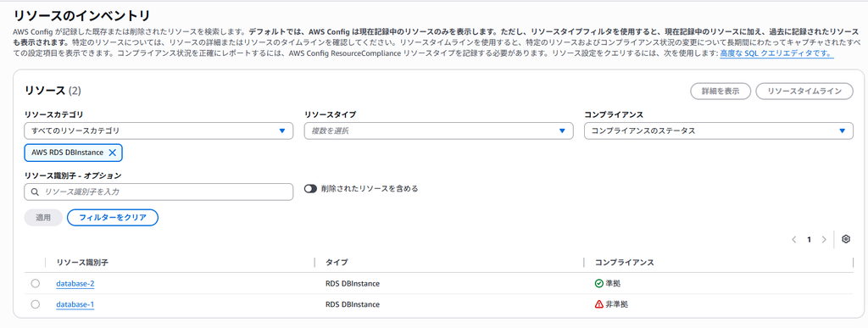Open the リソースカテゴリ dropdown
Screen dimensions: 868x328
tap(159, 131)
